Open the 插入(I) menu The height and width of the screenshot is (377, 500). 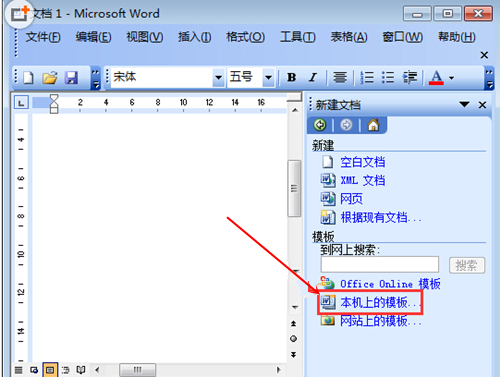194,37
